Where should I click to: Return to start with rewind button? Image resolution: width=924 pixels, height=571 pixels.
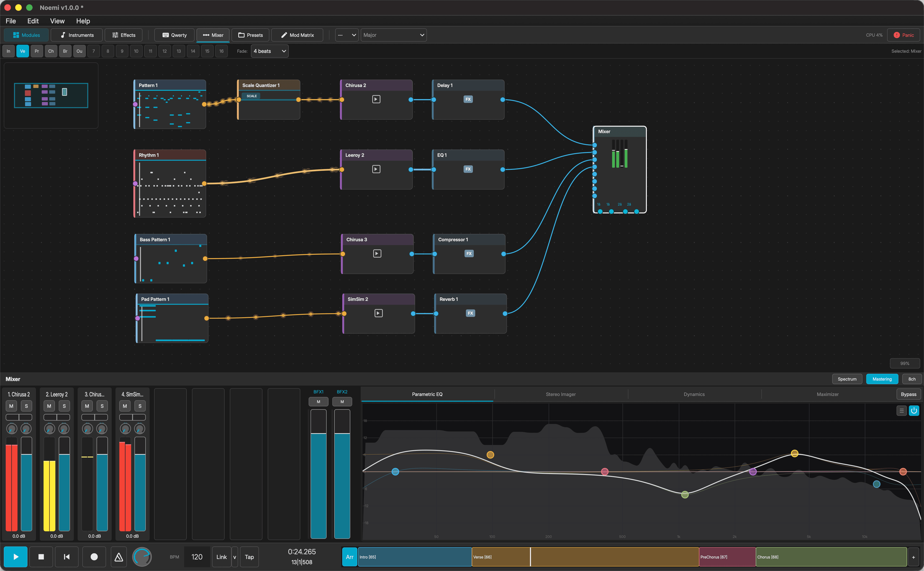[67, 556]
